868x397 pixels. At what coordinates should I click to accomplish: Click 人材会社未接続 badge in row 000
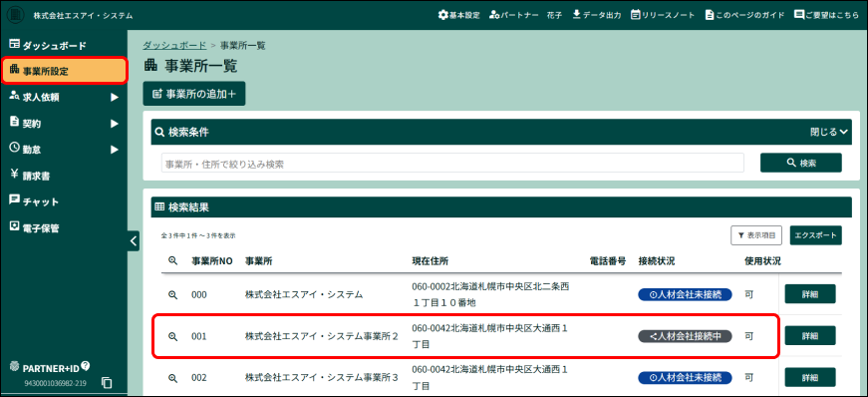point(686,294)
